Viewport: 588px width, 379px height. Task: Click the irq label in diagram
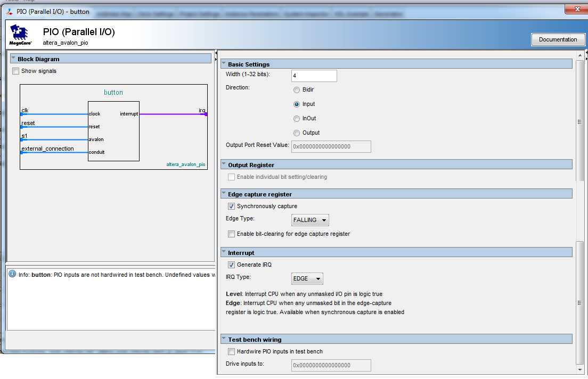click(x=202, y=110)
